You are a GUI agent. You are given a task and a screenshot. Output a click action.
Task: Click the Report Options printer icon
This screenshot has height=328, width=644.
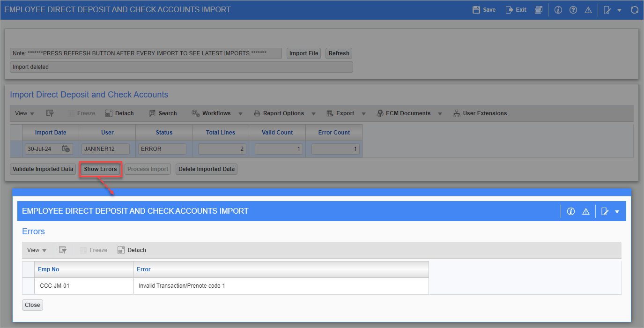pos(256,113)
